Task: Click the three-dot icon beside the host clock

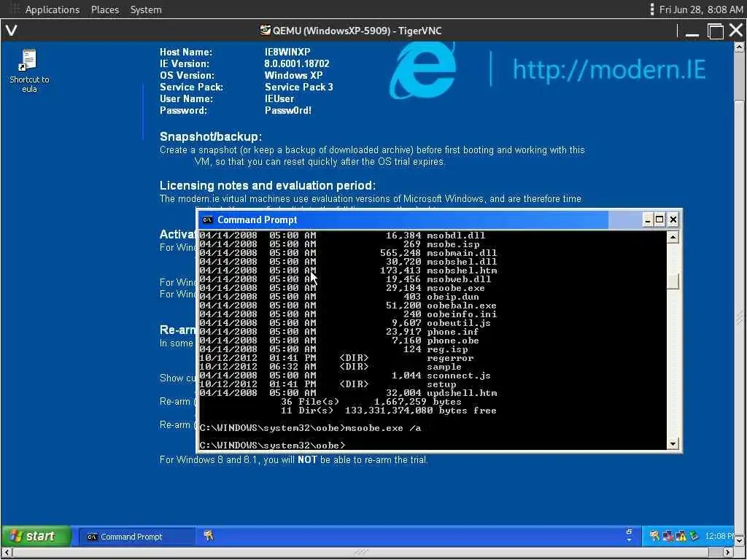Action: click(651, 9)
